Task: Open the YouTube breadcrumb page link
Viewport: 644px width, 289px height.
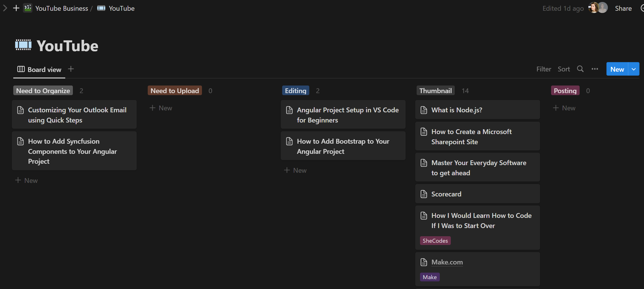Action: pos(122,8)
